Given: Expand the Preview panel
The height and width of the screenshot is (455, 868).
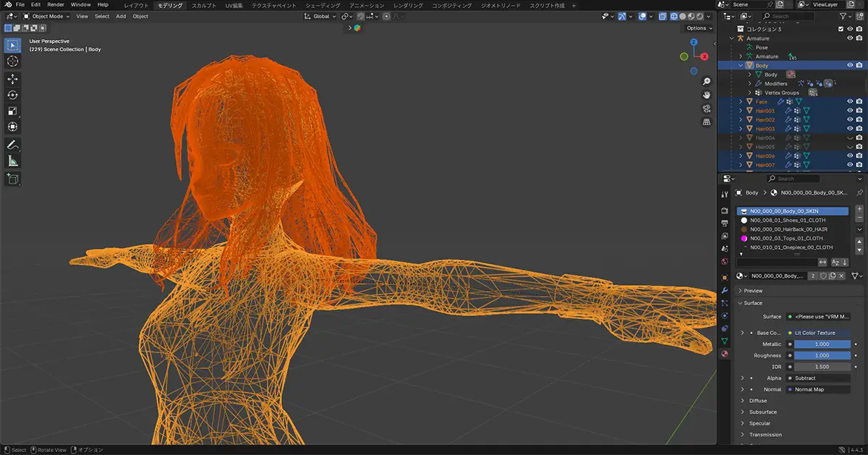Looking at the screenshot, I should 753,291.
